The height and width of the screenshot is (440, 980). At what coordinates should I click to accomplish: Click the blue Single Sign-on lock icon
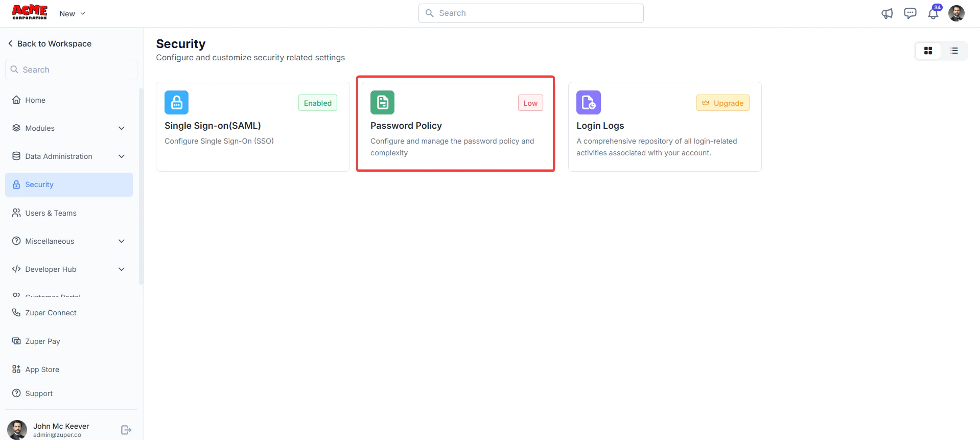pyautogui.click(x=176, y=102)
